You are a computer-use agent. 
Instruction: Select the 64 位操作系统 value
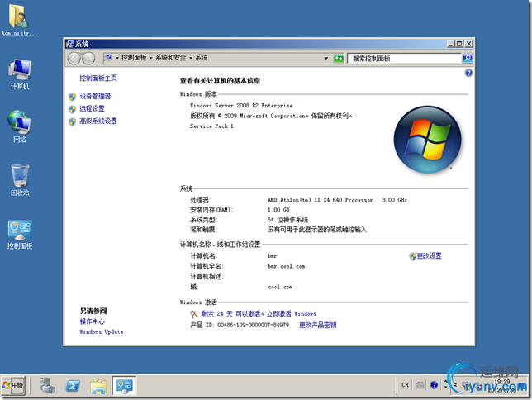pyautogui.click(x=287, y=220)
